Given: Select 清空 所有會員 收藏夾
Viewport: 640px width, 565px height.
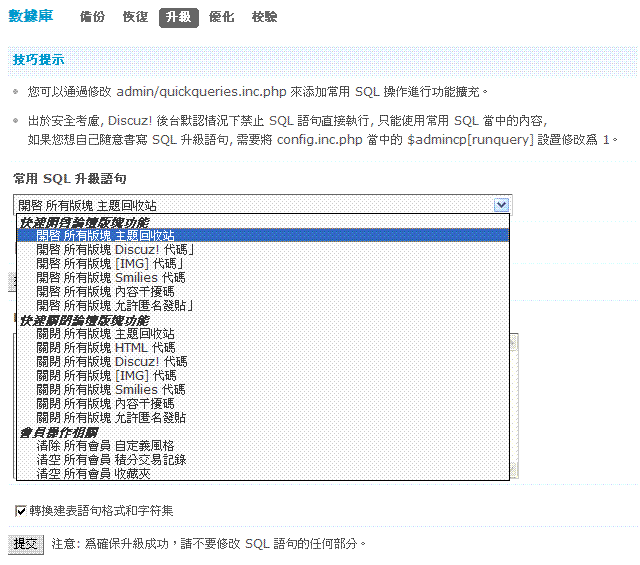Looking at the screenshot, I should (x=263, y=474).
